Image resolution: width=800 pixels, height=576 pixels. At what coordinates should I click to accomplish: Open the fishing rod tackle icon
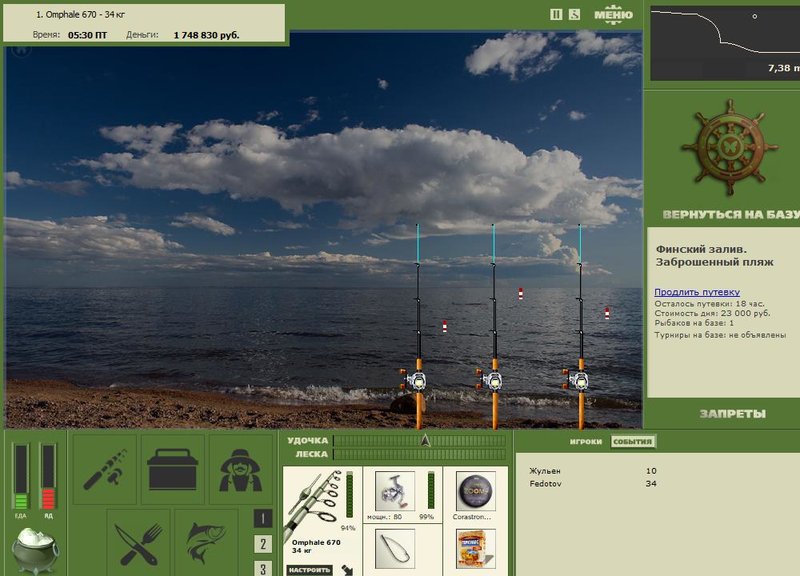point(105,470)
